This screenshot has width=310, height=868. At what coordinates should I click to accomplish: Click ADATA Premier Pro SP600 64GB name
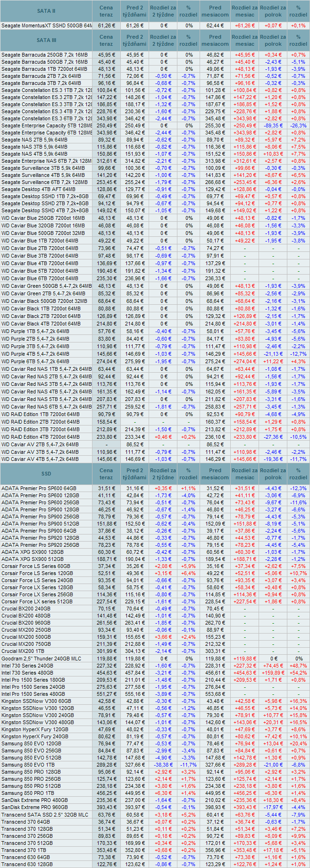tap(39, 489)
